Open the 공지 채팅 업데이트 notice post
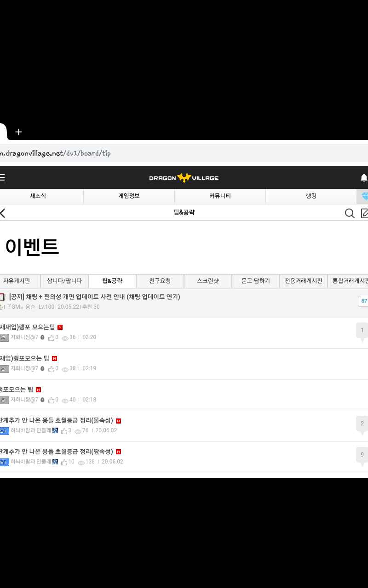This screenshot has height=588, width=368. point(94,297)
